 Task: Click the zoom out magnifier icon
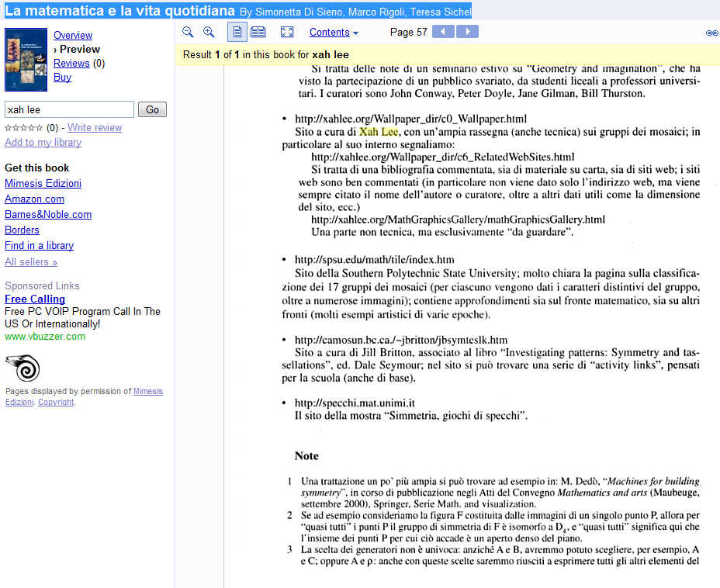(x=188, y=32)
